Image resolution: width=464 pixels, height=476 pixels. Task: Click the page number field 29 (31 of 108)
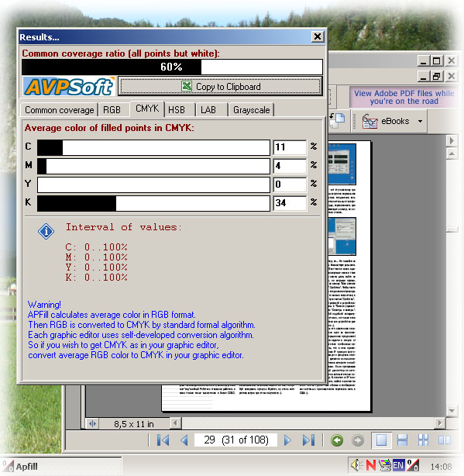(235, 440)
